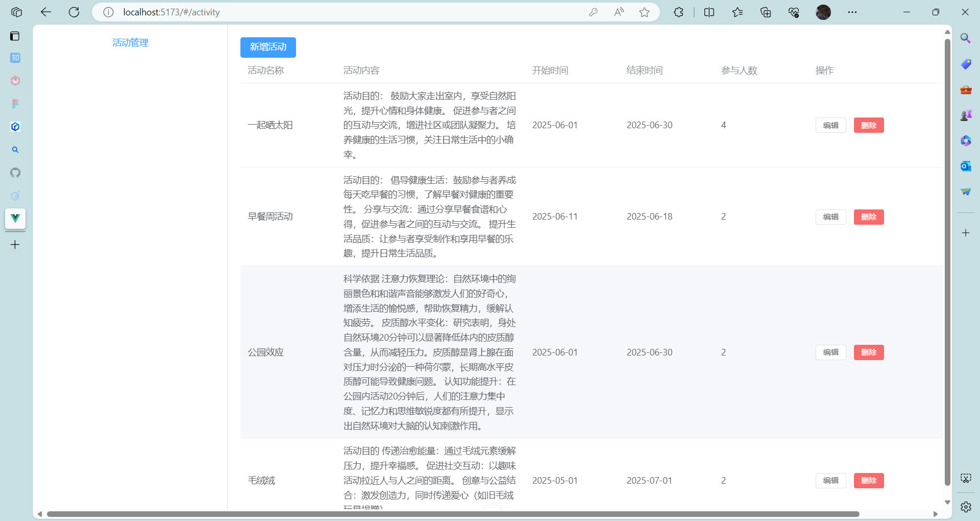Select the active Vue.js app icon
This screenshot has width=980, height=521.
coord(15,219)
